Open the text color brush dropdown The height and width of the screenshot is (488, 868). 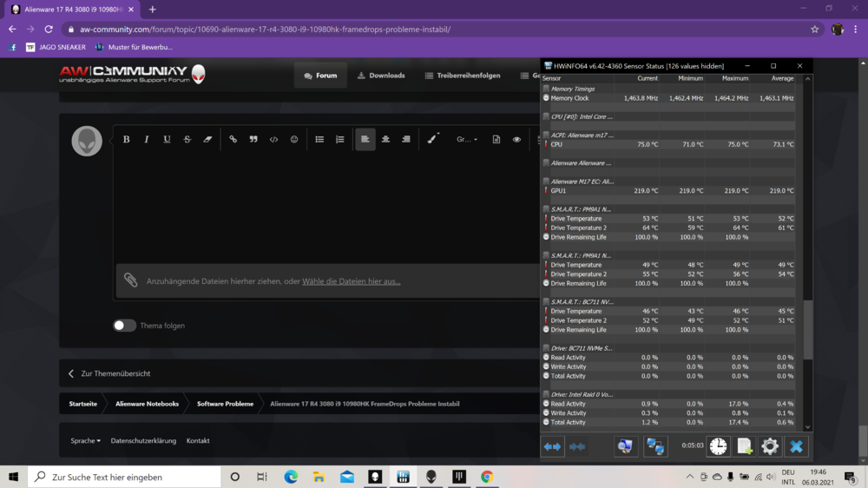pos(433,139)
